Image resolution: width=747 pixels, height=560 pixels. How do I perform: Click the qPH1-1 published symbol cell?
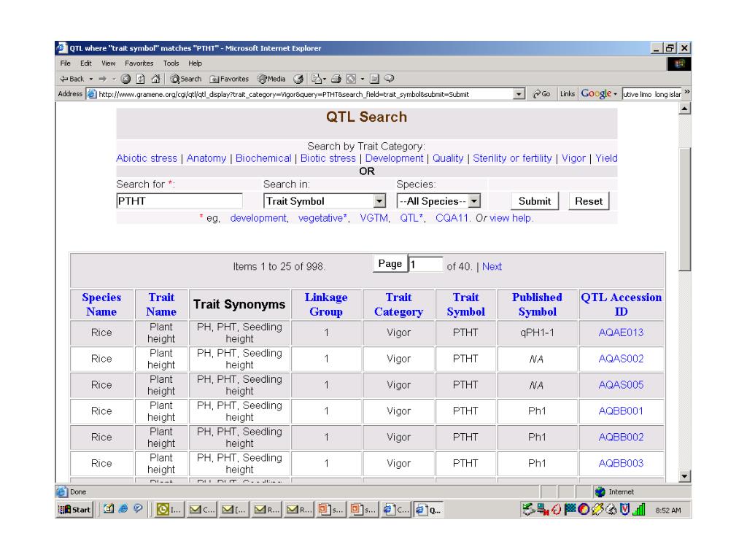click(538, 332)
